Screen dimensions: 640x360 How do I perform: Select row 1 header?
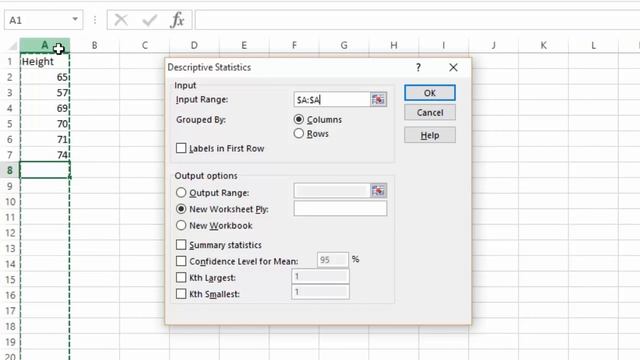tap(10, 61)
